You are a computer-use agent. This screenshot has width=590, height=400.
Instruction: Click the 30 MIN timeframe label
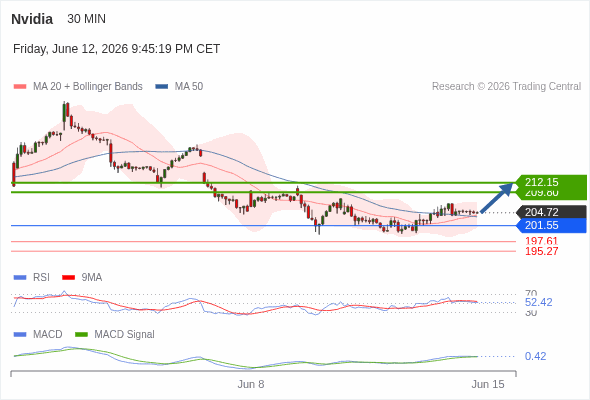[x=87, y=19]
